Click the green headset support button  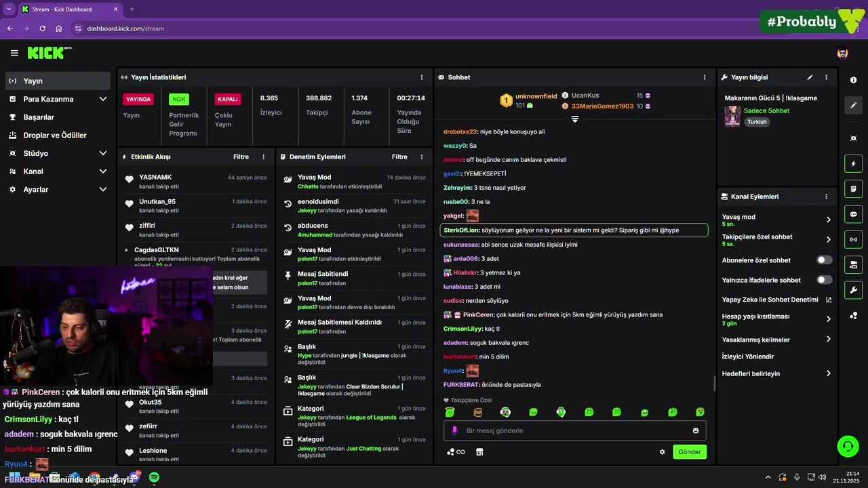coord(848,446)
